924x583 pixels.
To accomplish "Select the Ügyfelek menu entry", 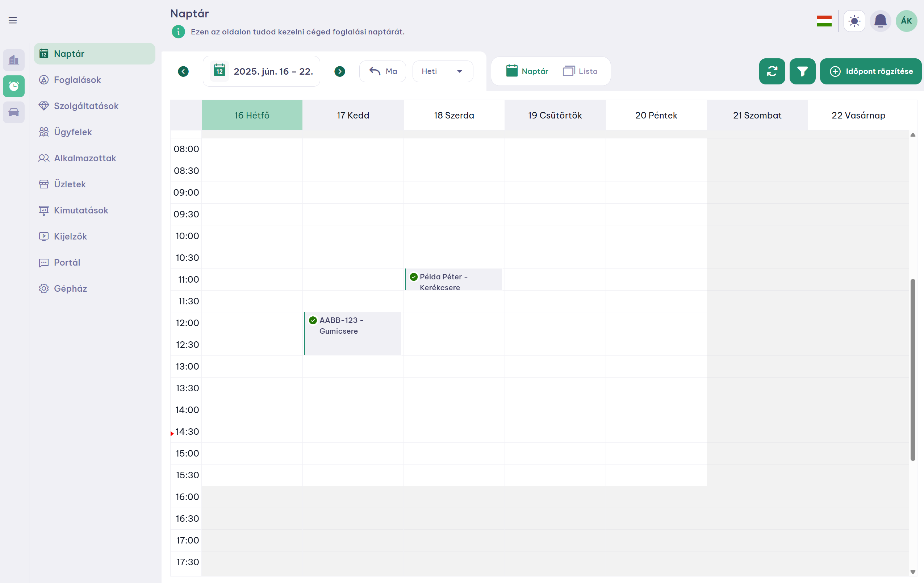I will pos(72,132).
